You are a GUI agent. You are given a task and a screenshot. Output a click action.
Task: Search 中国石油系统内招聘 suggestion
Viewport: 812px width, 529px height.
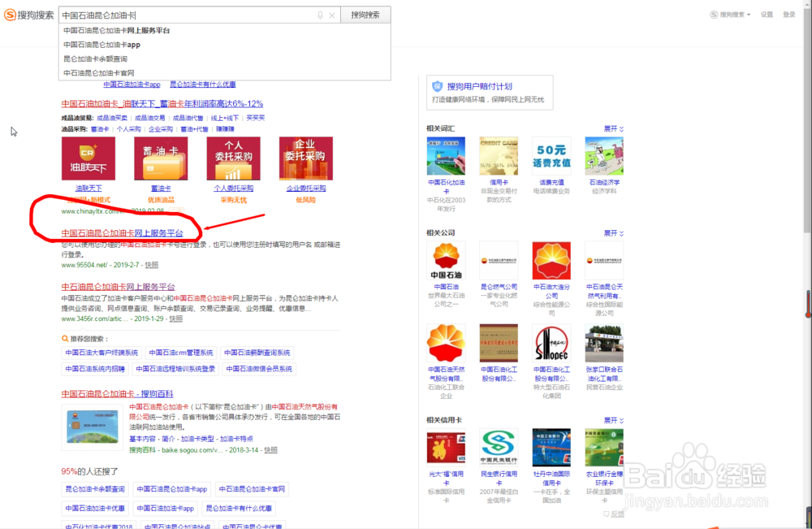coord(95,369)
